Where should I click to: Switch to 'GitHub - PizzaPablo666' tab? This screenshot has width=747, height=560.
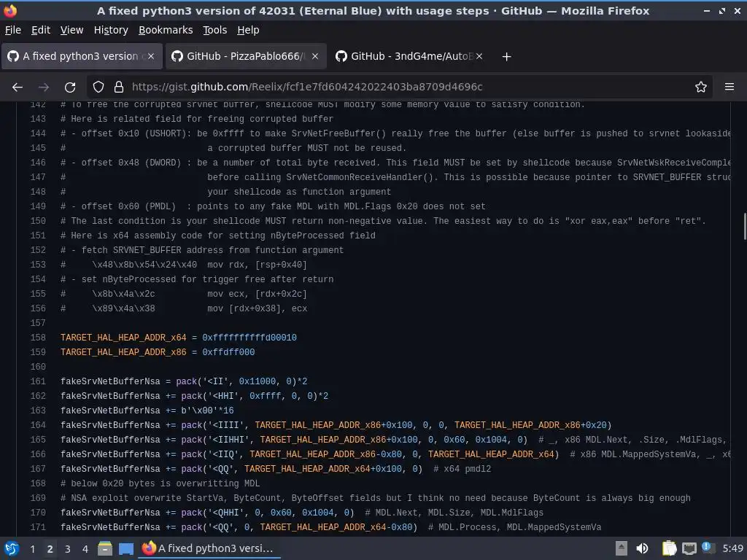tap(246, 56)
